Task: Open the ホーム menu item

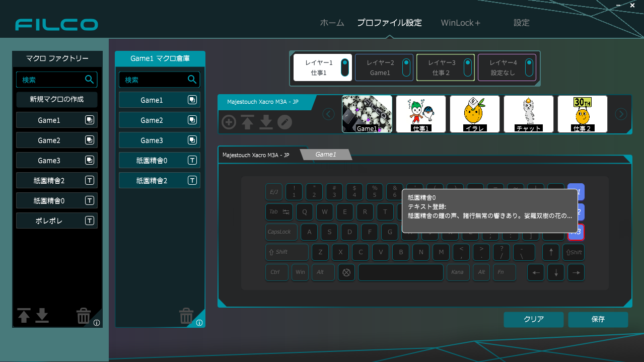Action: coord(332,22)
